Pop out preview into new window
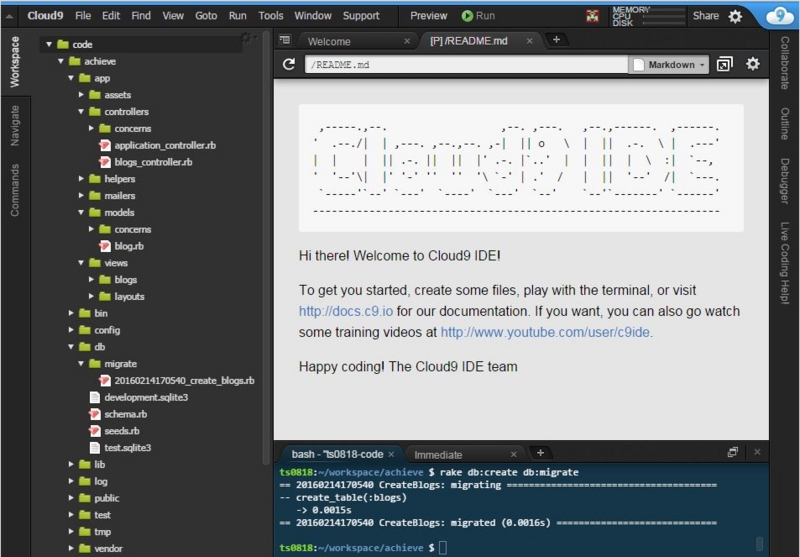Screen dimensions: 800x557 pyautogui.click(x=724, y=64)
